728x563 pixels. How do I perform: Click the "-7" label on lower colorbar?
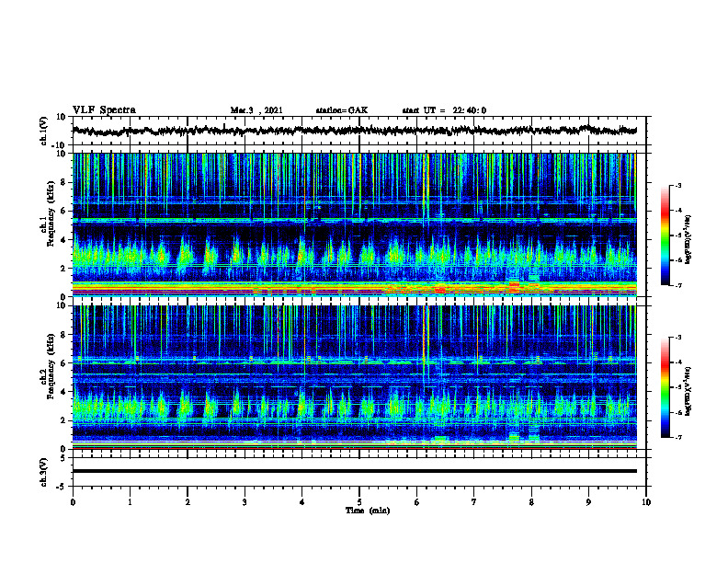[x=677, y=438]
